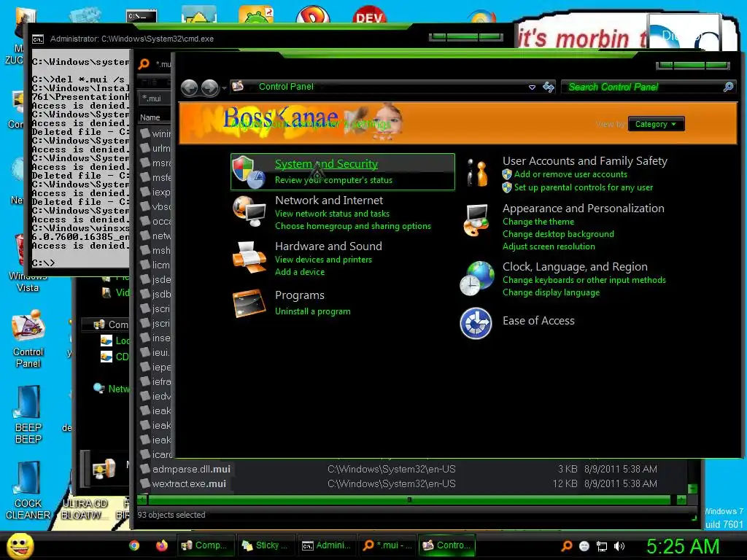Click volume speaker icon in system tray
This screenshot has width=747, height=560.
pos(619,546)
